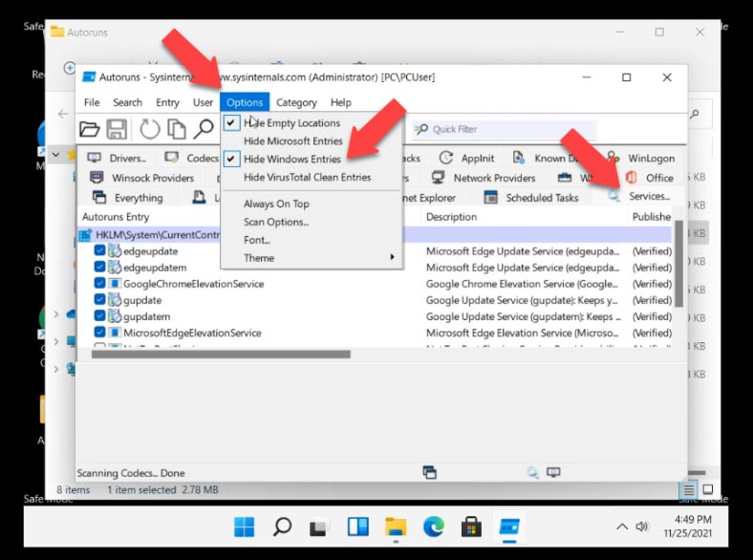Open the Entry menu
This screenshot has width=753, height=560.
(167, 102)
